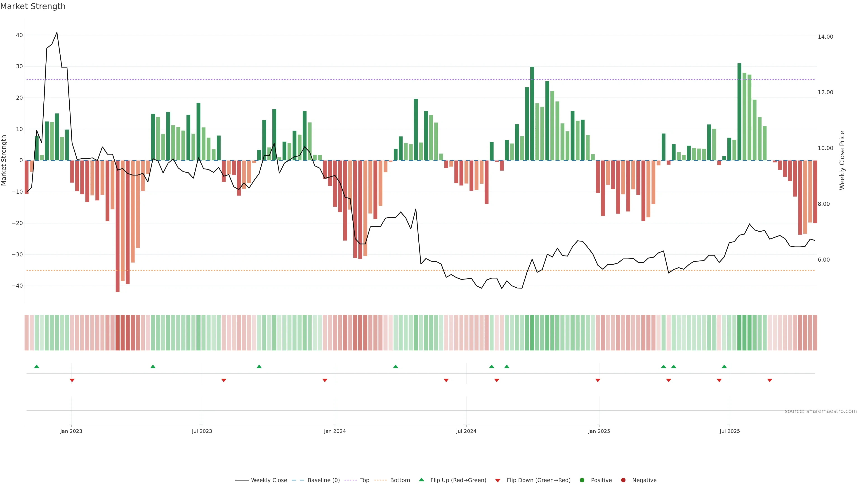
Task: Click the Market Strength chart title
Action: [33, 6]
